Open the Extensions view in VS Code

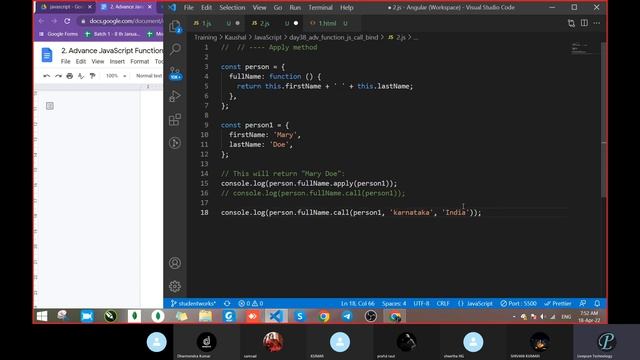175,120
